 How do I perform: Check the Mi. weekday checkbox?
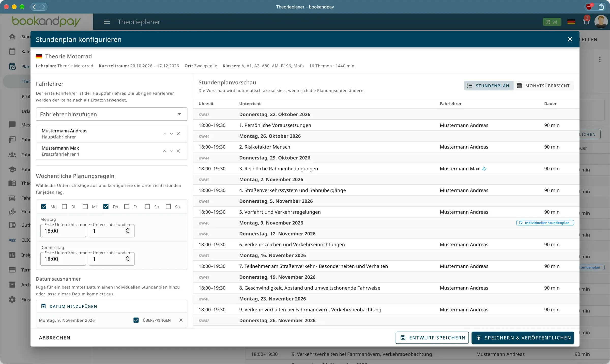85,207
